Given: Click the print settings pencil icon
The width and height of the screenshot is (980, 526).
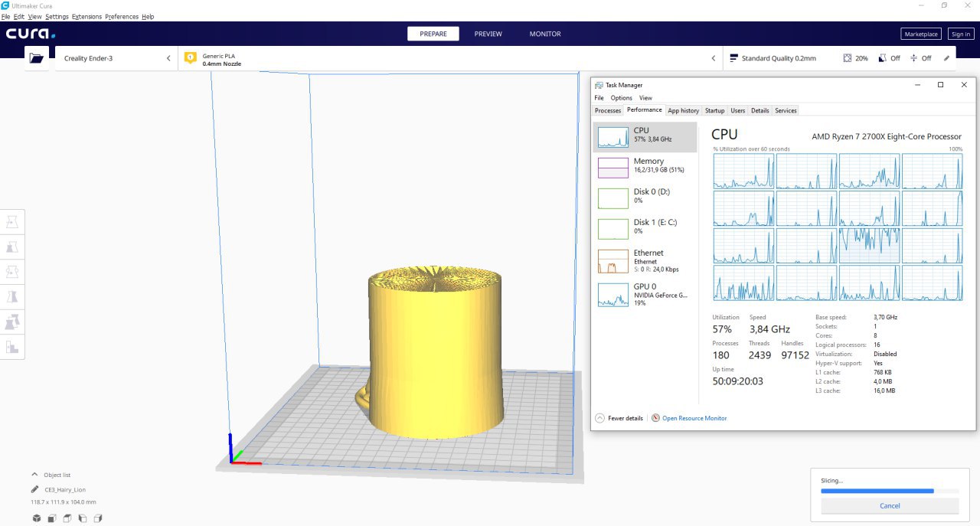Looking at the screenshot, I should (x=946, y=58).
